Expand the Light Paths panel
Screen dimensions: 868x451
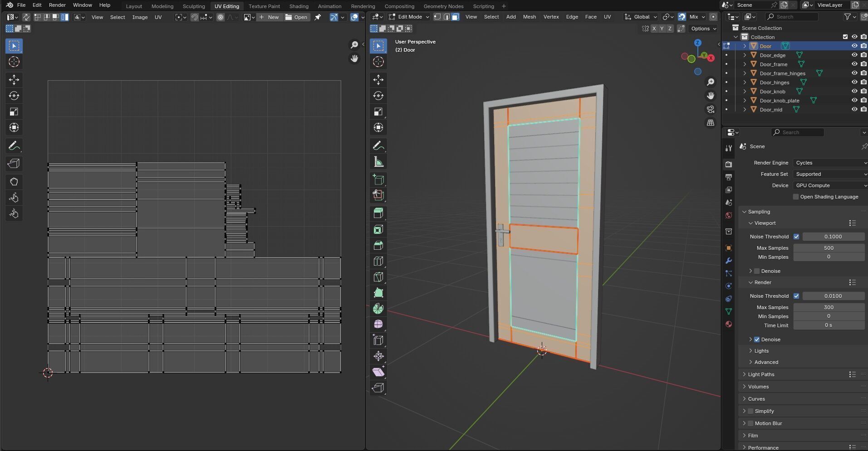pyautogui.click(x=761, y=374)
